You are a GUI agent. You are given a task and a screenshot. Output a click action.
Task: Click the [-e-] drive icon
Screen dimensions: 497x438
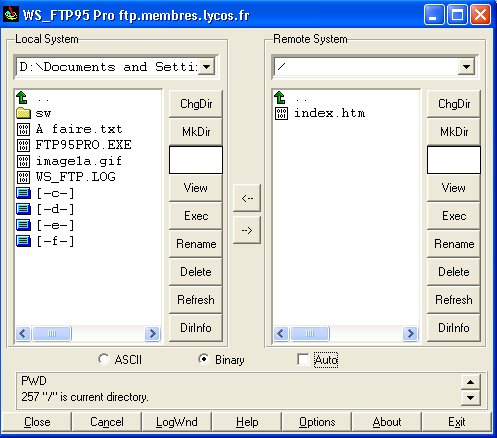(23, 225)
